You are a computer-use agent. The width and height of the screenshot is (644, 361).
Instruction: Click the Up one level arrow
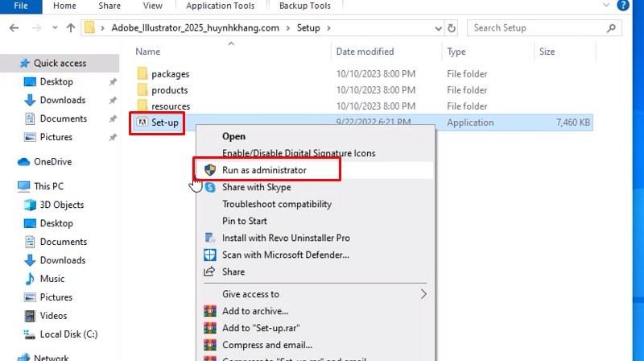[71, 28]
